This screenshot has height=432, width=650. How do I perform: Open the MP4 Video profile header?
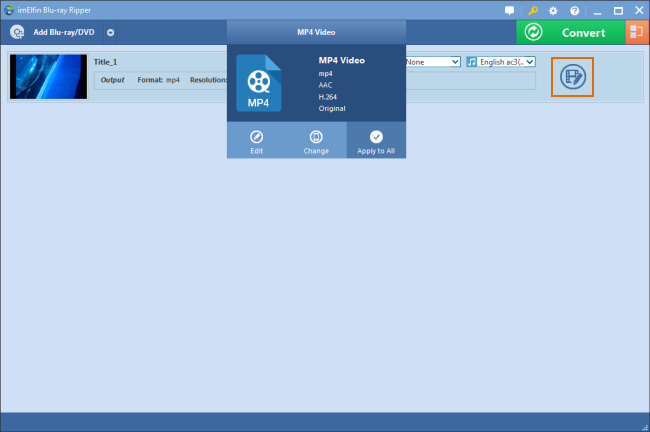[316, 32]
